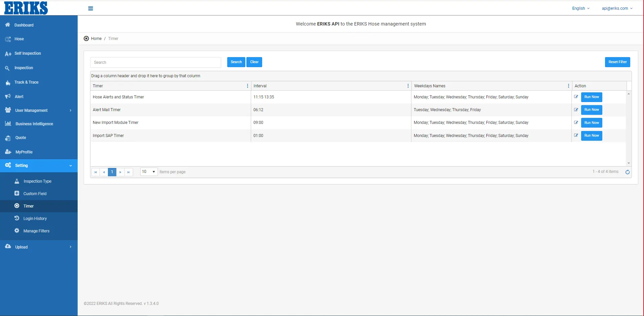Click the 'Tuesday; Wednesday; Thursday; Friday' cell
The height and width of the screenshot is (316, 644).
pos(491,110)
